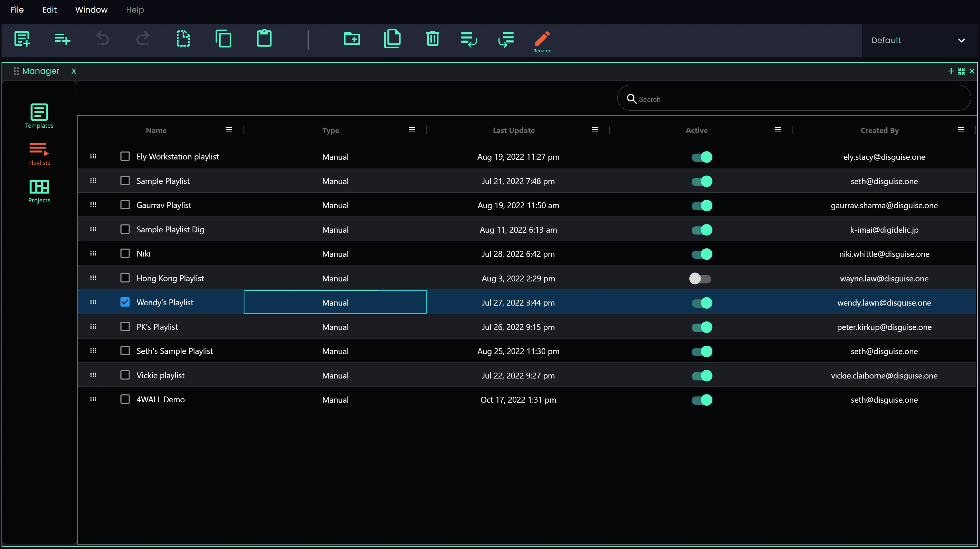Click the trash delete icon in toolbar
Image resolution: width=980 pixels, height=549 pixels.
433,39
